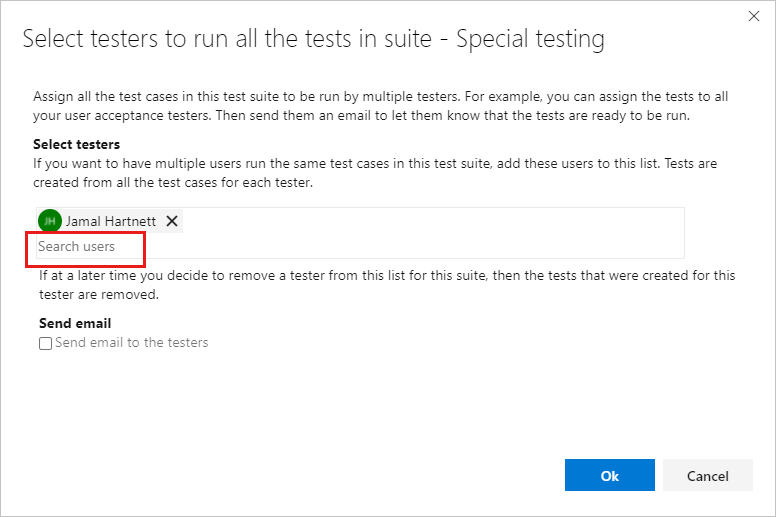Click the dialog title text
Image resolution: width=776 pixels, height=517 pixels.
click(x=313, y=40)
